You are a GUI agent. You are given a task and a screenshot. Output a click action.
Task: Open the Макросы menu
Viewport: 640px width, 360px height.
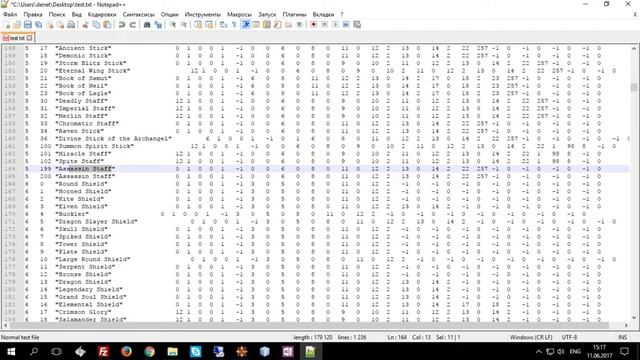point(239,14)
